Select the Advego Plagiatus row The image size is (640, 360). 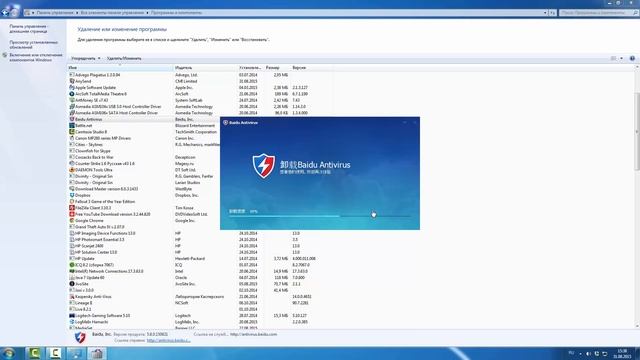200,75
